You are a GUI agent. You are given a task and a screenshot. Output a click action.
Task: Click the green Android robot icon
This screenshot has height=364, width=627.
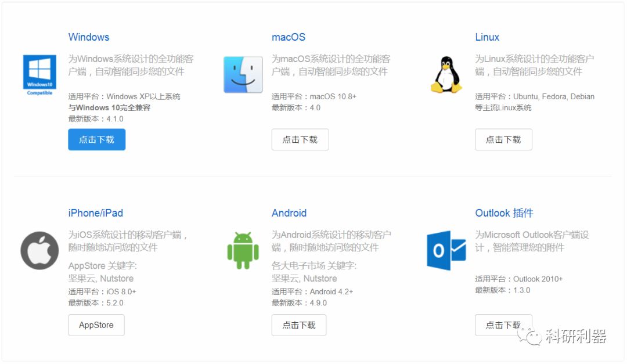(x=243, y=250)
